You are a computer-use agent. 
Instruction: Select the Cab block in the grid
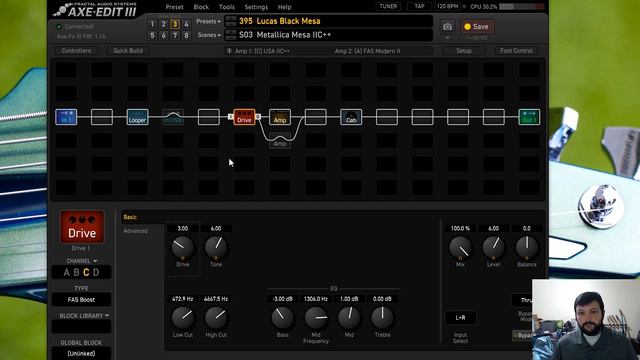(351, 117)
